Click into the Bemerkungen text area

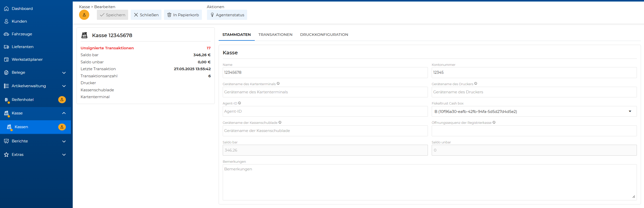[430, 182]
